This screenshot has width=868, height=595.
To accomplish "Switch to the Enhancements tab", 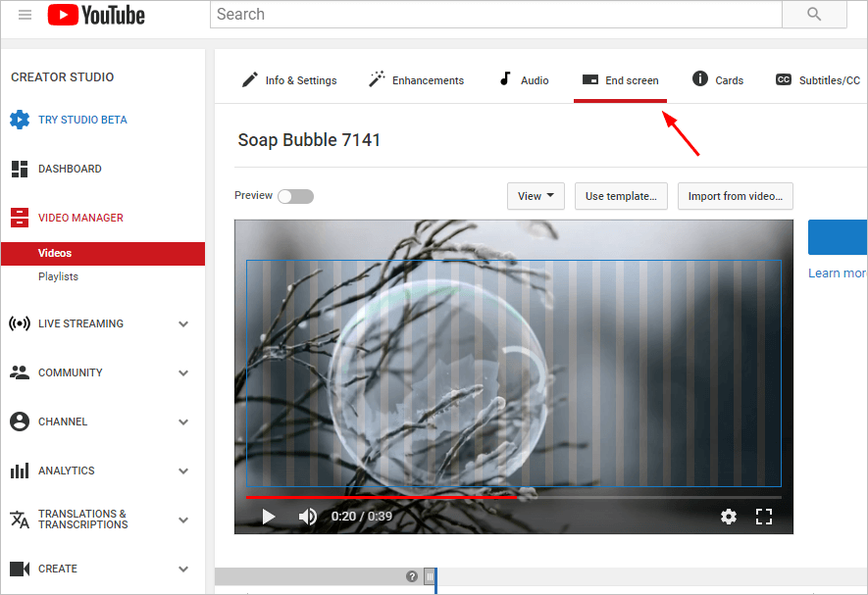I will (428, 80).
